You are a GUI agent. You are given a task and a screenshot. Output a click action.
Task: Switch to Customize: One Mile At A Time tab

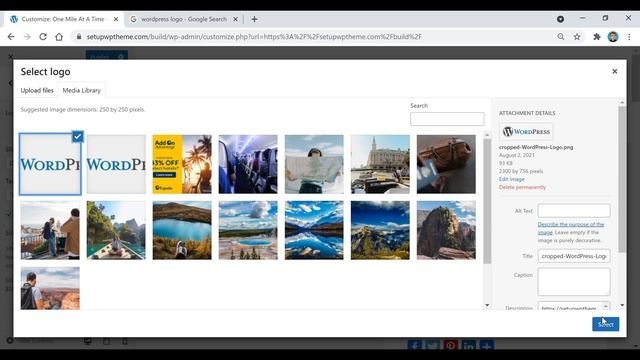pyautogui.click(x=63, y=19)
